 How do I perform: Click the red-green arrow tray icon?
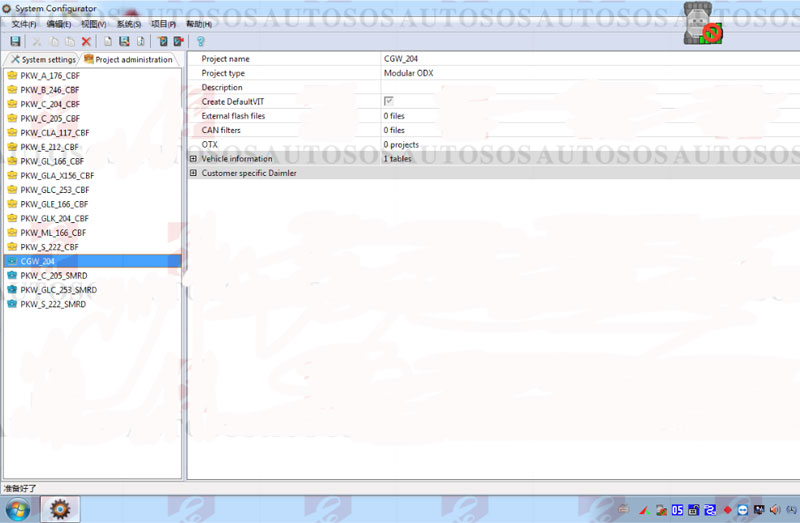[644, 510]
